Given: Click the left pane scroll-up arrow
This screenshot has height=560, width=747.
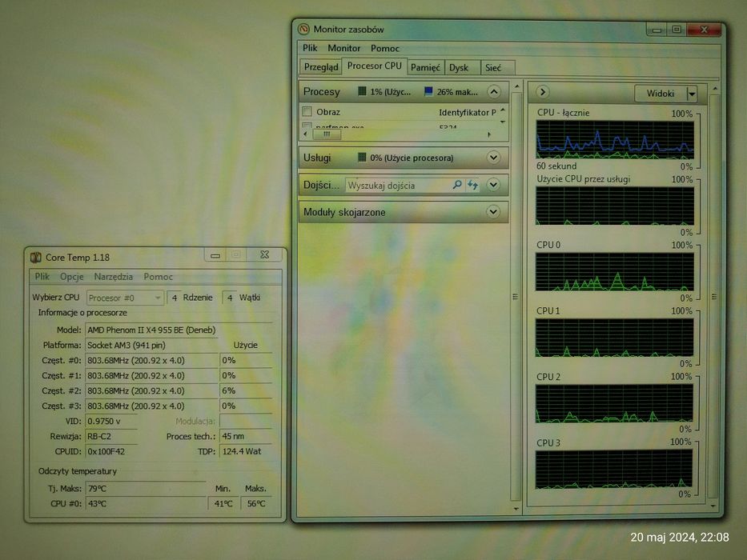Looking at the screenshot, I should coord(516,86).
